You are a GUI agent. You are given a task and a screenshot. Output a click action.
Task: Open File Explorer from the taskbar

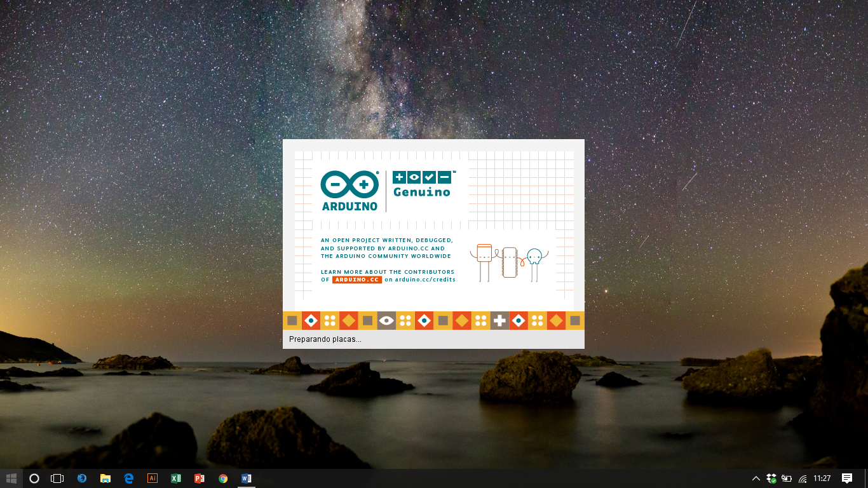click(x=105, y=478)
